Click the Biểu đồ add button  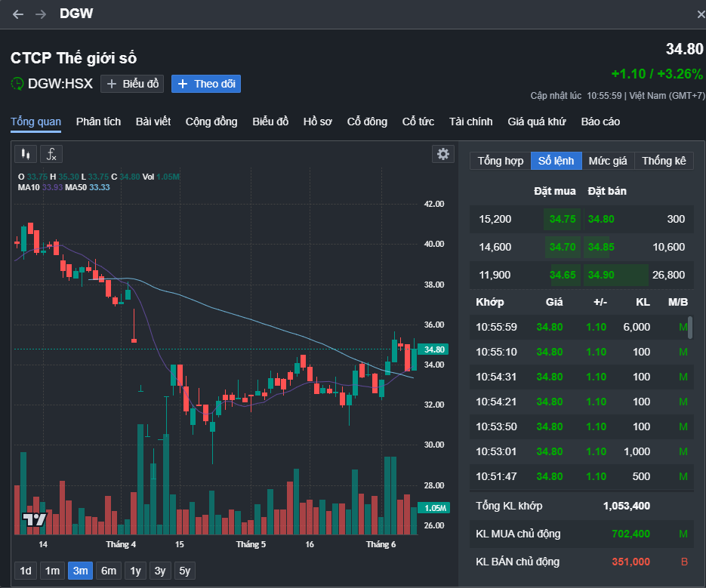coord(132,84)
